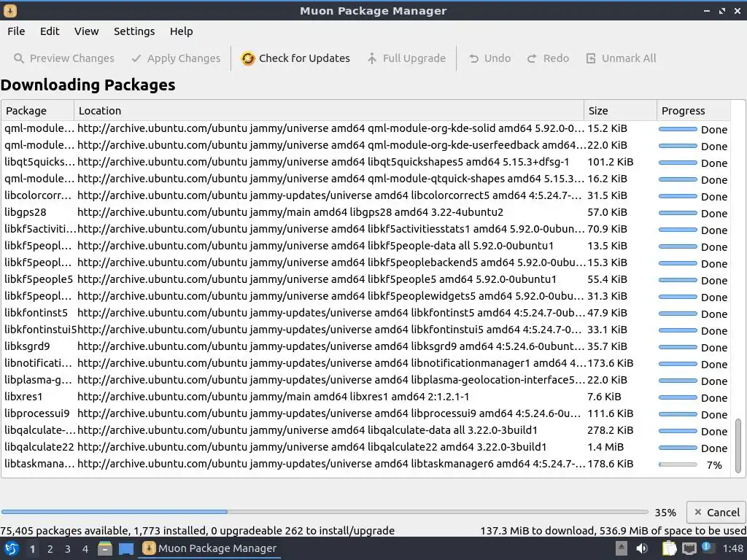747x560 pixels.
Task: Click the removable media eject tray icon
Action: 621,548
